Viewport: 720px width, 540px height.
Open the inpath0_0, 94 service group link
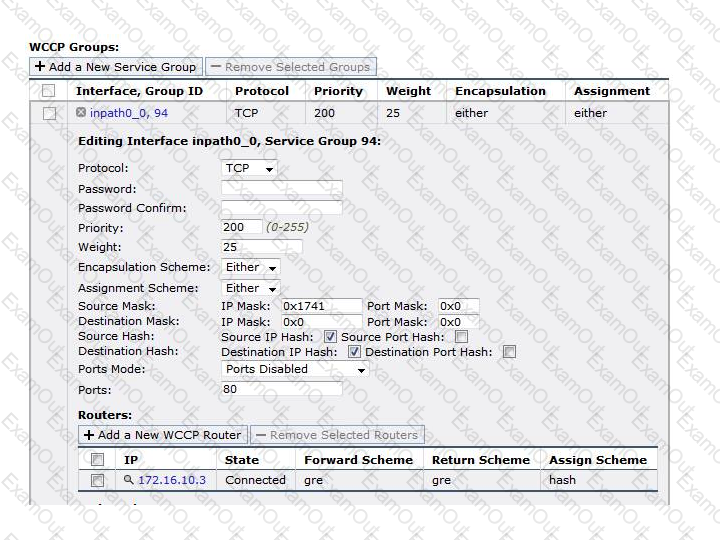click(129, 113)
